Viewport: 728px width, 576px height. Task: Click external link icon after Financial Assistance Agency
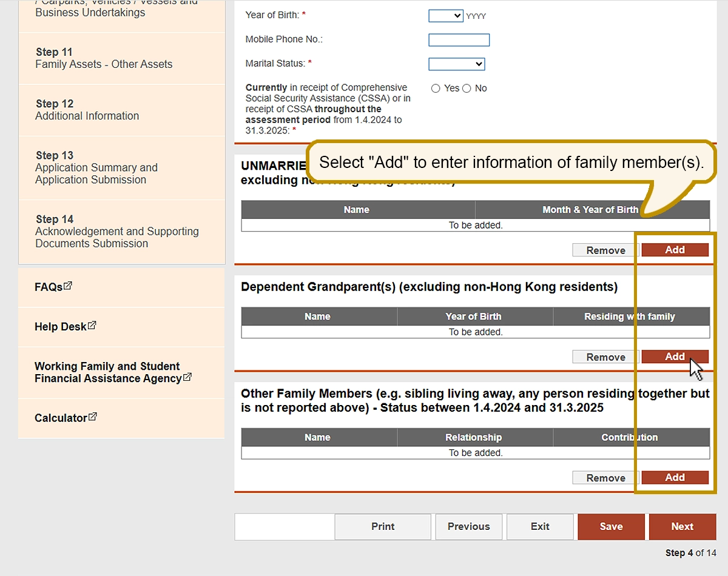(x=187, y=377)
